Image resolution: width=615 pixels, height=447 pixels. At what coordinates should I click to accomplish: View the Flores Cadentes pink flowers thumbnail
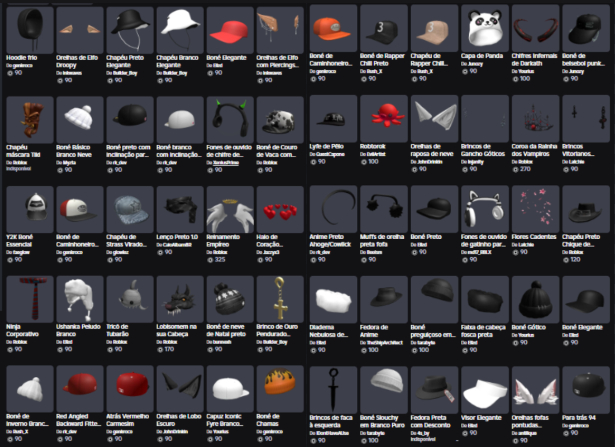[x=535, y=209]
